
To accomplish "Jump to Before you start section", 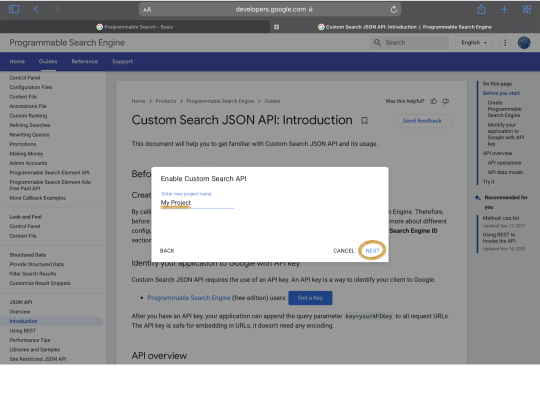I will coord(501,93).
